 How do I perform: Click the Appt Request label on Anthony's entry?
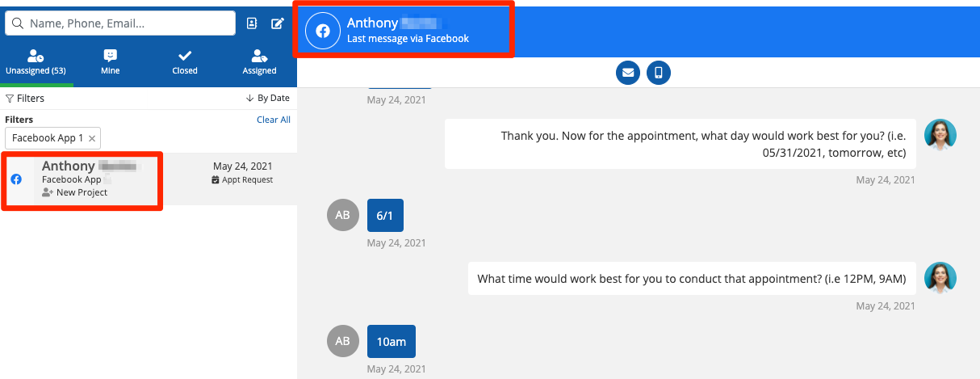242,180
